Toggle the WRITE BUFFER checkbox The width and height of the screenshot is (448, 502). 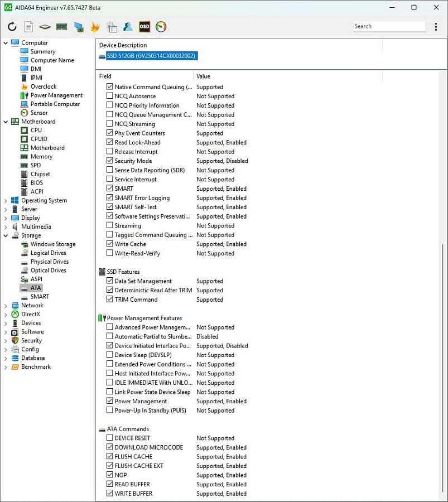click(109, 493)
